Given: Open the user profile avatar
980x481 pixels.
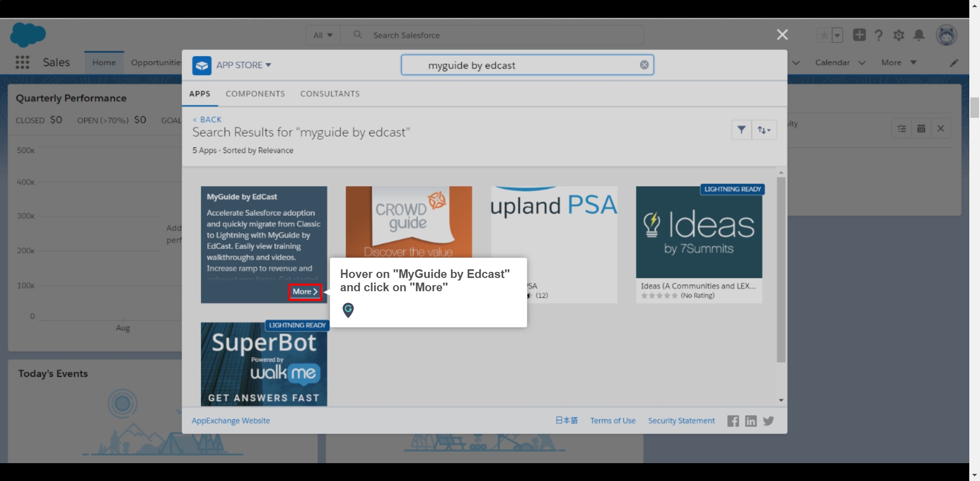Looking at the screenshot, I should (946, 35).
